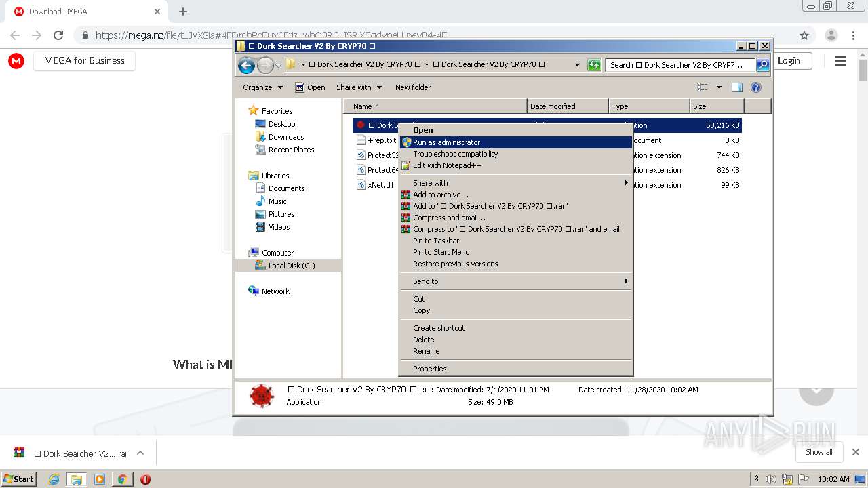Choose Troubleshoot compatibility

click(515, 154)
